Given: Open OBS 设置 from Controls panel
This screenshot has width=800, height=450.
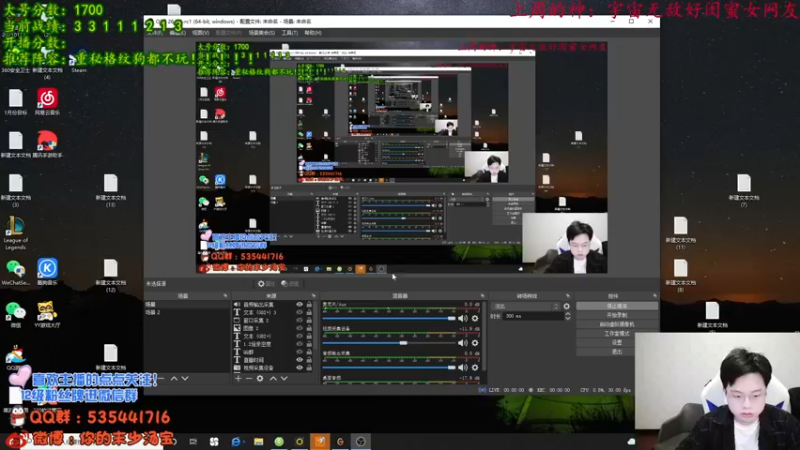Looking at the screenshot, I should point(617,342).
